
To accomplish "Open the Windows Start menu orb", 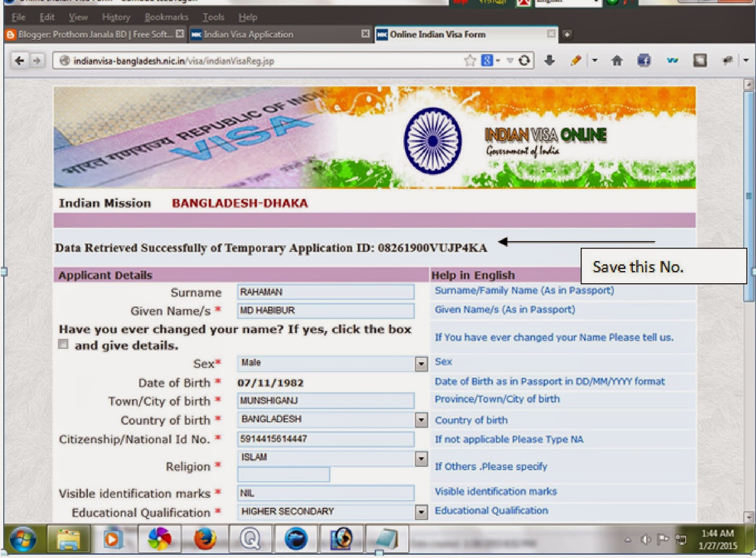I will tap(23, 540).
